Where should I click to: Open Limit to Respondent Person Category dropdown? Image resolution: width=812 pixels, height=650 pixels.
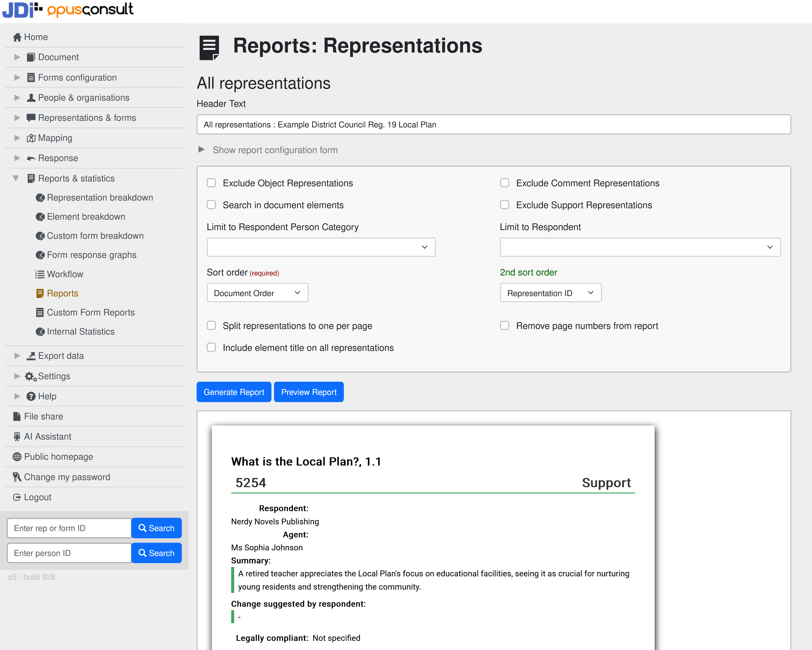[321, 247]
